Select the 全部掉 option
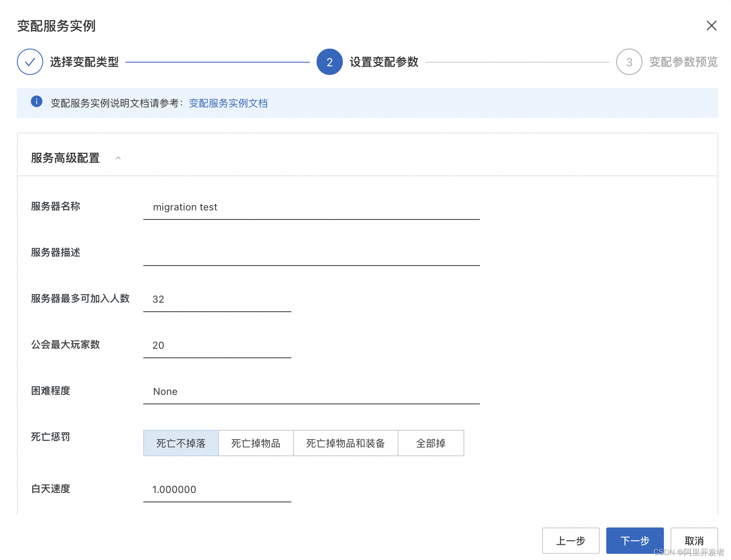The width and height of the screenshot is (731, 560). pos(431,443)
